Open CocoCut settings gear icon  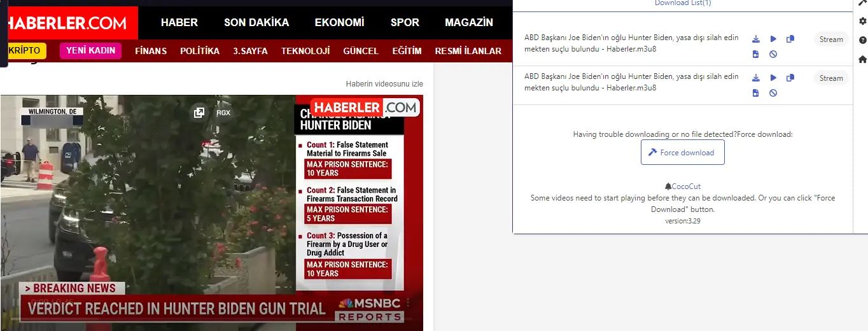tap(862, 21)
